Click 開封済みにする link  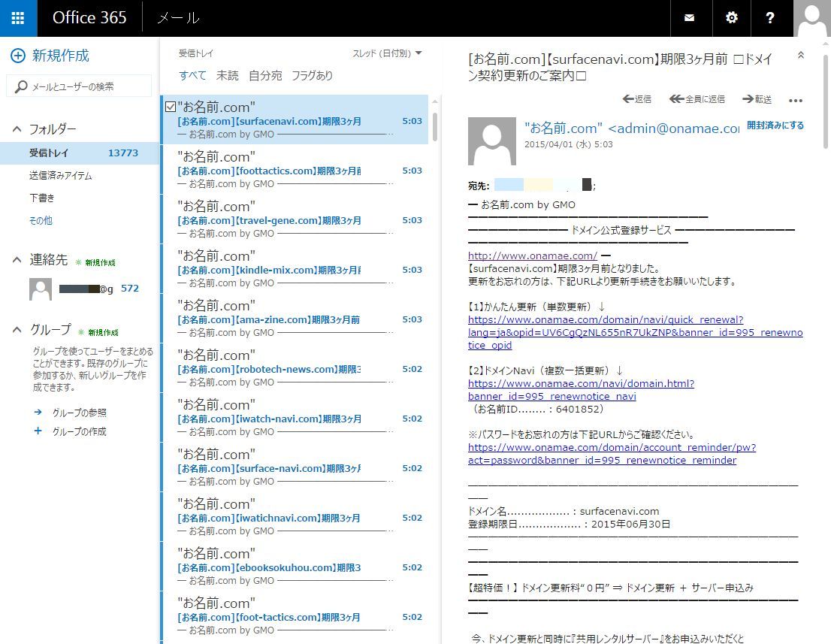click(775, 125)
